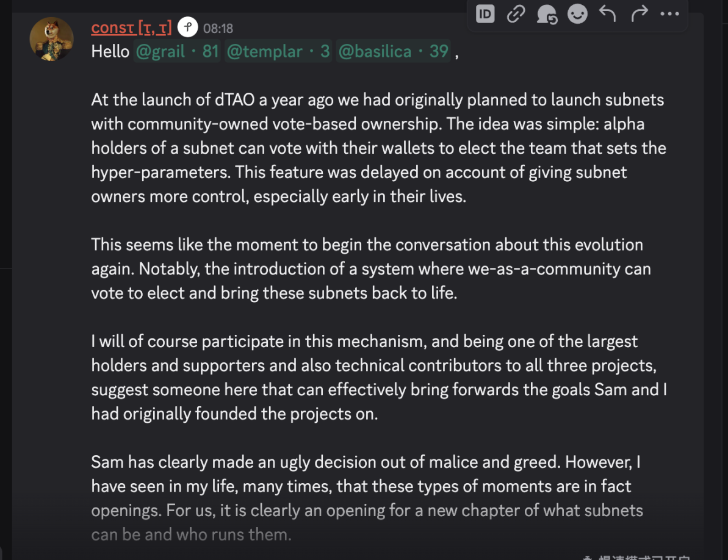This screenshot has height=560, width=728.
Task: Open the @templar · 3 mention
Action: pos(278,52)
